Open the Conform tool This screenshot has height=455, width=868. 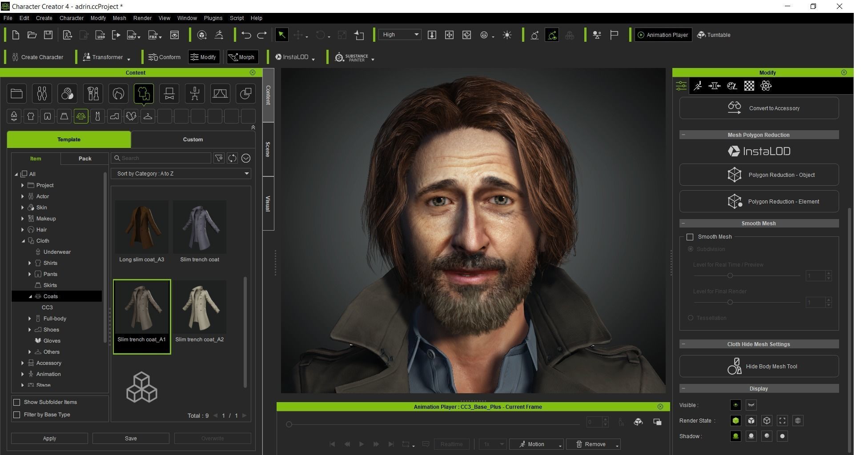pos(165,57)
